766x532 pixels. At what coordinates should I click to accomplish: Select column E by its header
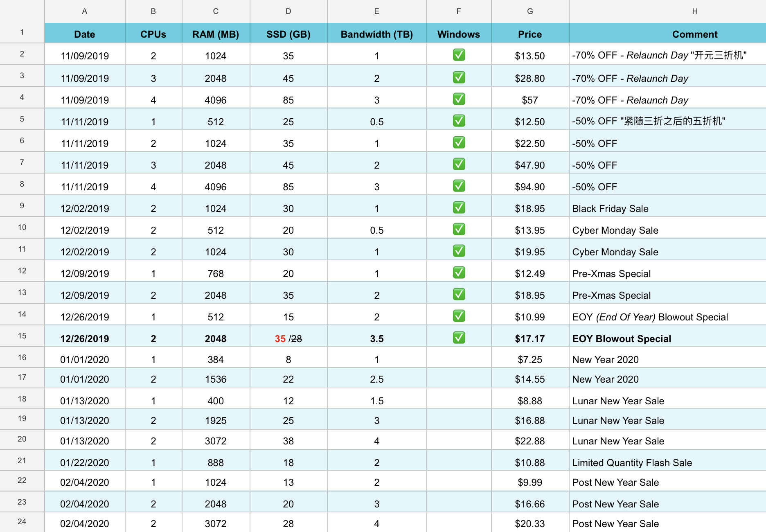(x=377, y=11)
